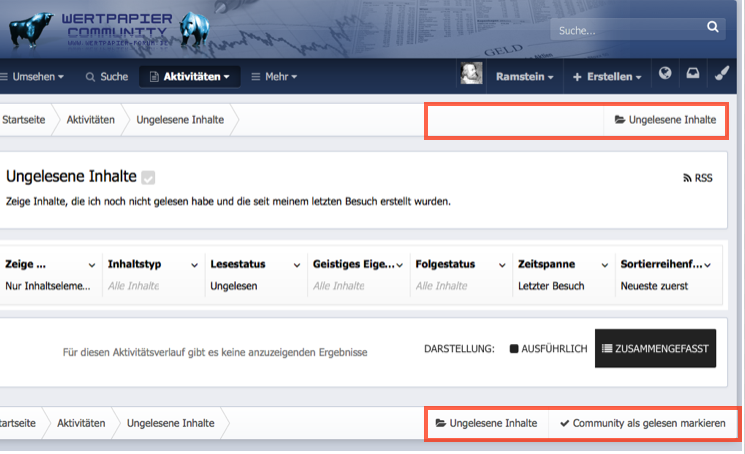Open the Aktivitäten menu in the navigation bar
Image resolution: width=745 pixels, height=454 pixels.
(x=190, y=76)
